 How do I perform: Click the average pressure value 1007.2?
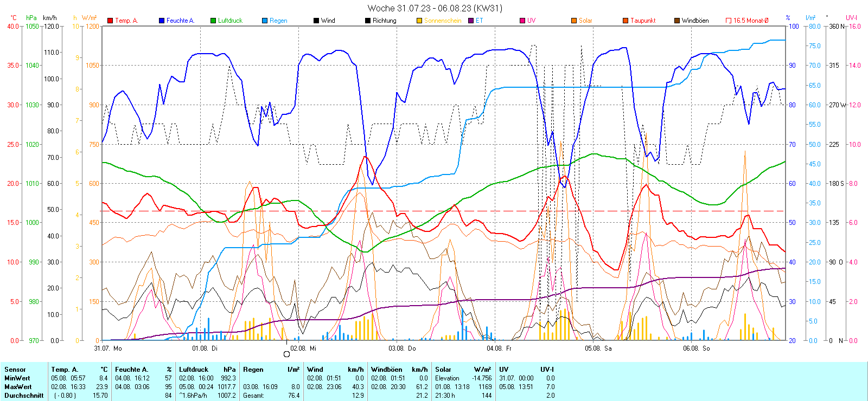click(x=227, y=396)
